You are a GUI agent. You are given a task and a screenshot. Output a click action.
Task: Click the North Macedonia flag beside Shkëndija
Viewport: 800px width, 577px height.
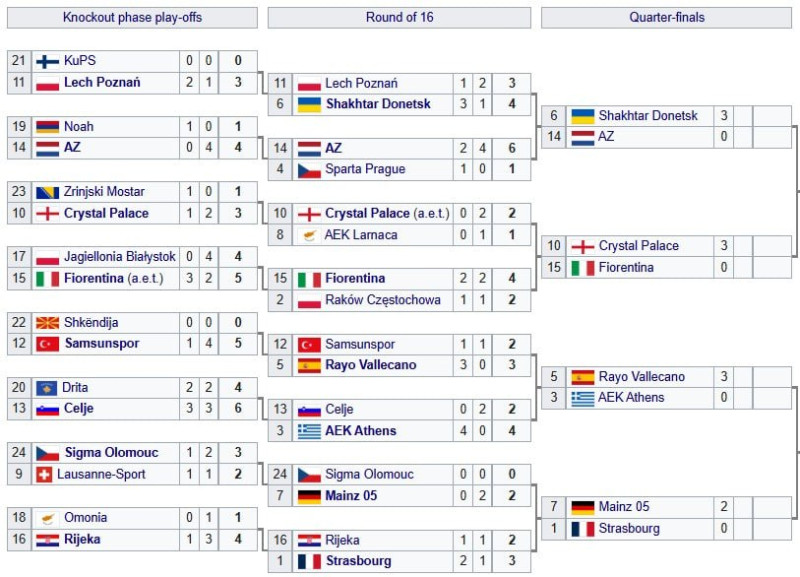(x=48, y=322)
